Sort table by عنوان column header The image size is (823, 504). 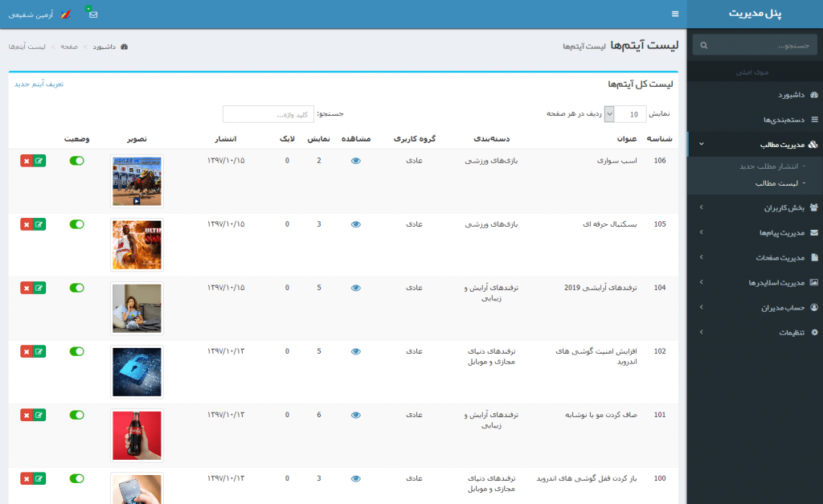pos(627,138)
